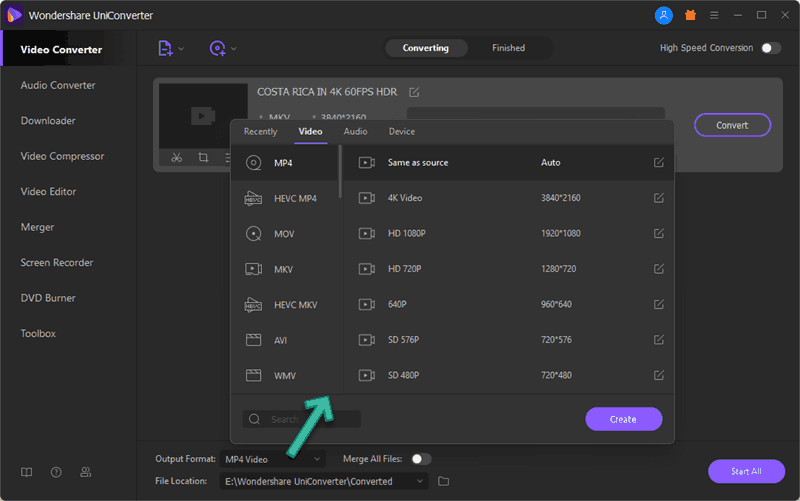
Task: Open Merger in sidebar
Action: click(x=37, y=227)
